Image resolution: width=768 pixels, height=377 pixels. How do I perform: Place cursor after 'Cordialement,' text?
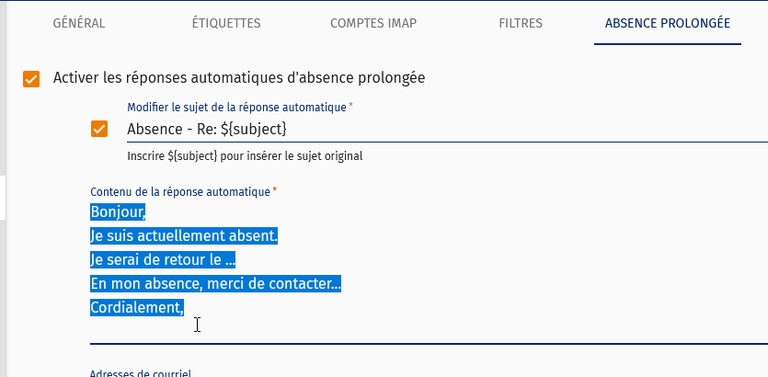pos(184,307)
